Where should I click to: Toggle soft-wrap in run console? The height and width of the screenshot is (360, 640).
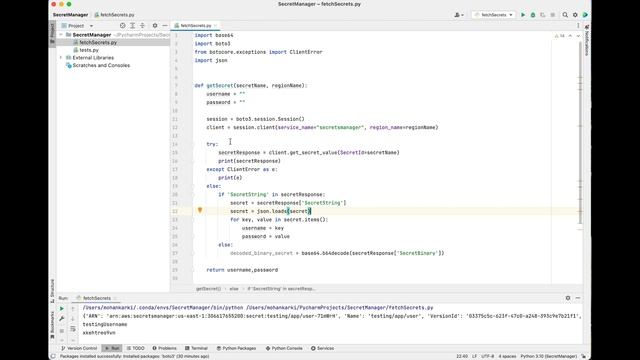coord(73,329)
